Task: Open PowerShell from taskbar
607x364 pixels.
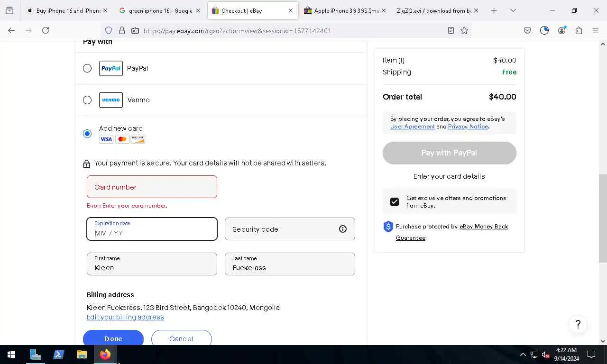Action: (x=59, y=355)
